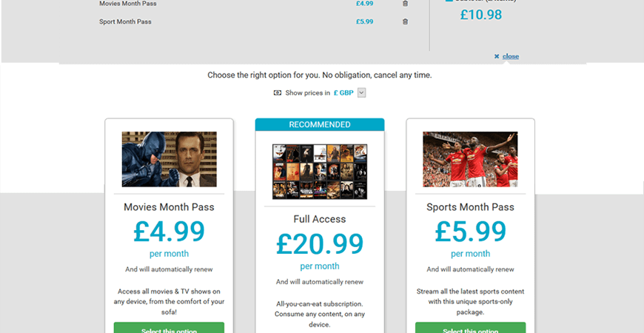Open the currency dropdown arrow
Image resolution: width=644 pixels, height=333 pixels.
coord(361,92)
